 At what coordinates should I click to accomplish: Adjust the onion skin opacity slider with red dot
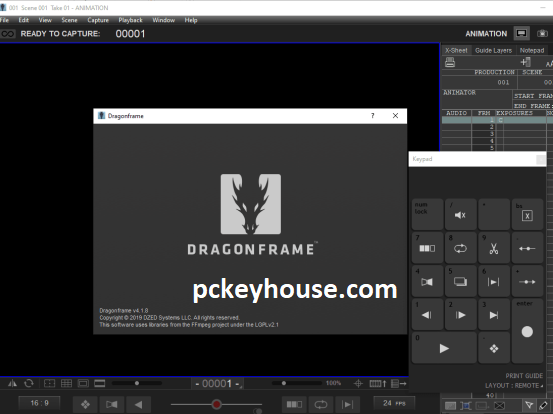[217, 404]
